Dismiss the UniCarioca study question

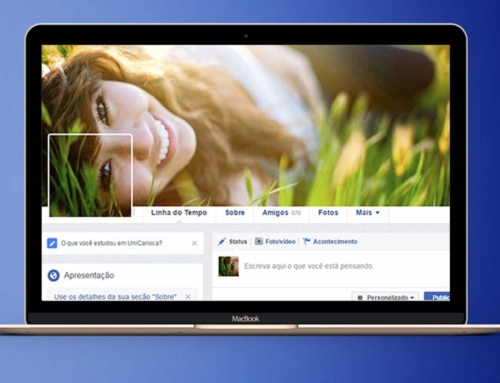[194, 243]
